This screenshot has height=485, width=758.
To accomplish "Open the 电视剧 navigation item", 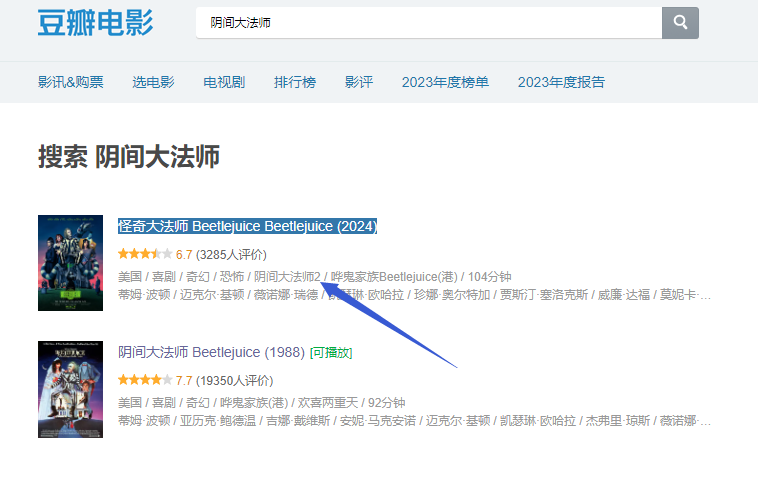I will coord(224,82).
